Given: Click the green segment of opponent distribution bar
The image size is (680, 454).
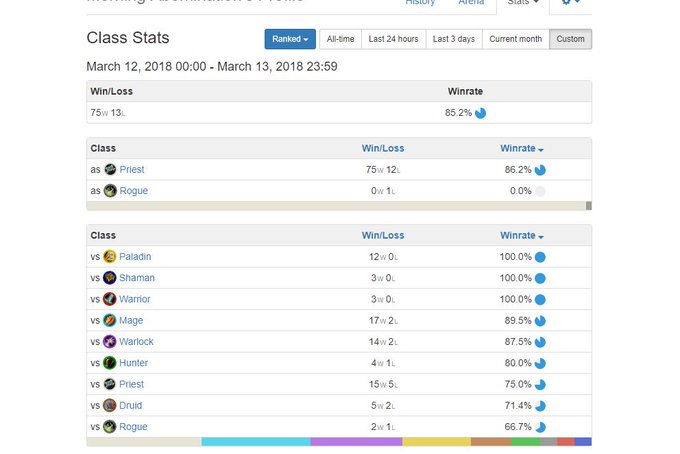Looking at the screenshot, I should (x=526, y=442).
